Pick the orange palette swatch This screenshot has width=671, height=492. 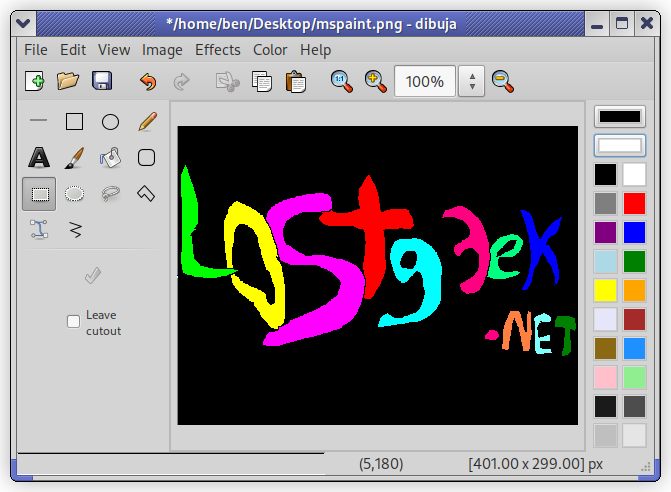point(634,290)
